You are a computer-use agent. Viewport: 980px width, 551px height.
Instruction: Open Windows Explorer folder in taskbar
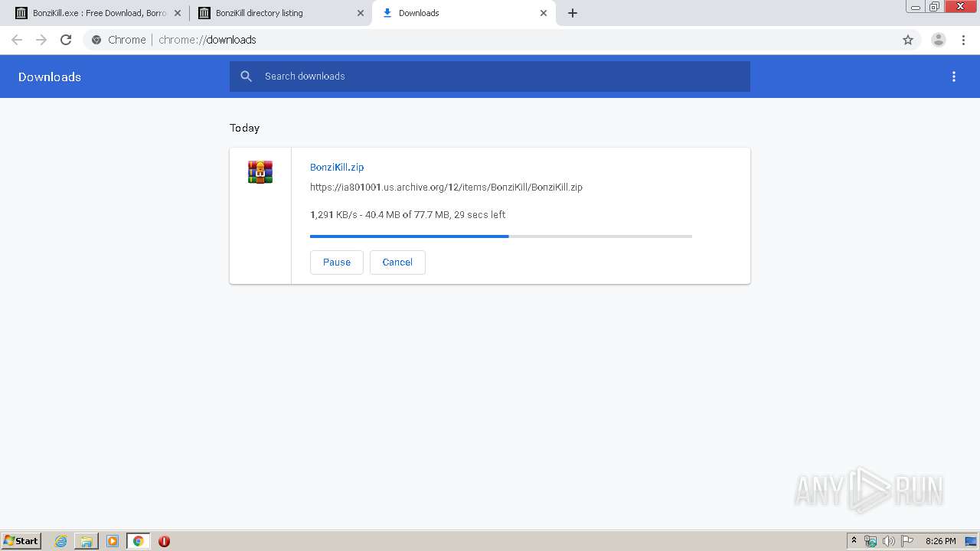pos(87,541)
